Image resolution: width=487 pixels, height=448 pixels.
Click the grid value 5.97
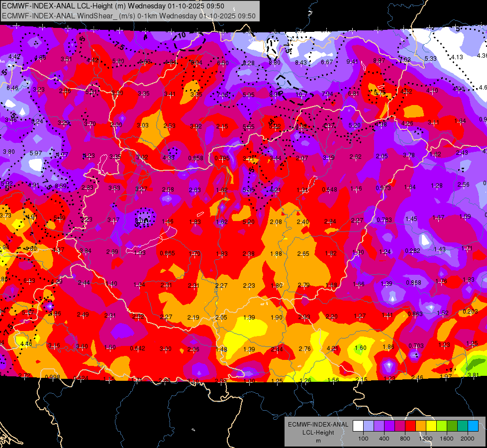[x=35, y=153]
